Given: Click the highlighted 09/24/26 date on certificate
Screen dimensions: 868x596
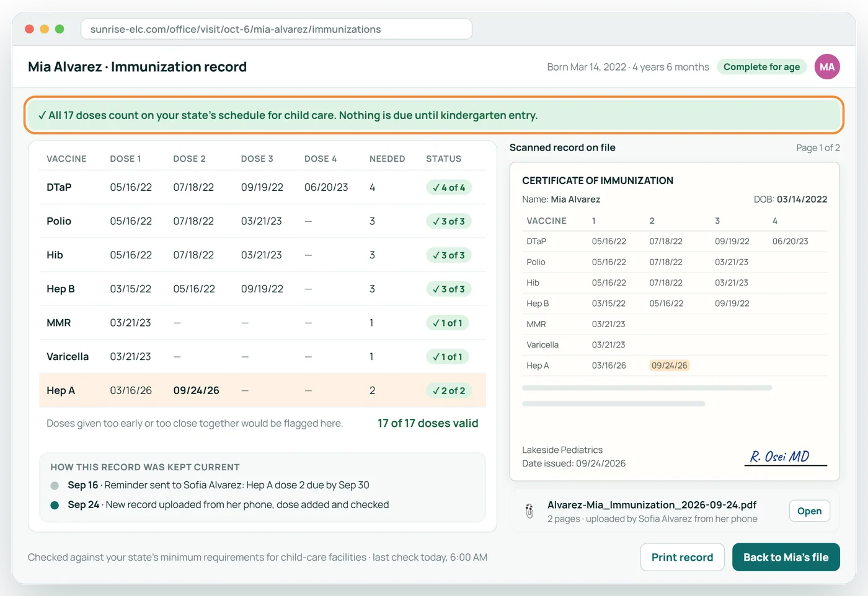Looking at the screenshot, I should point(670,366).
